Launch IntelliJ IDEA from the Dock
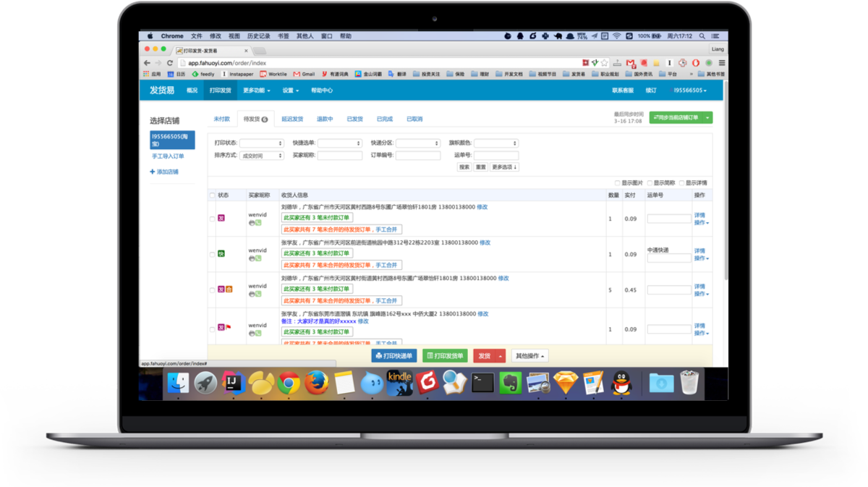 (233, 382)
